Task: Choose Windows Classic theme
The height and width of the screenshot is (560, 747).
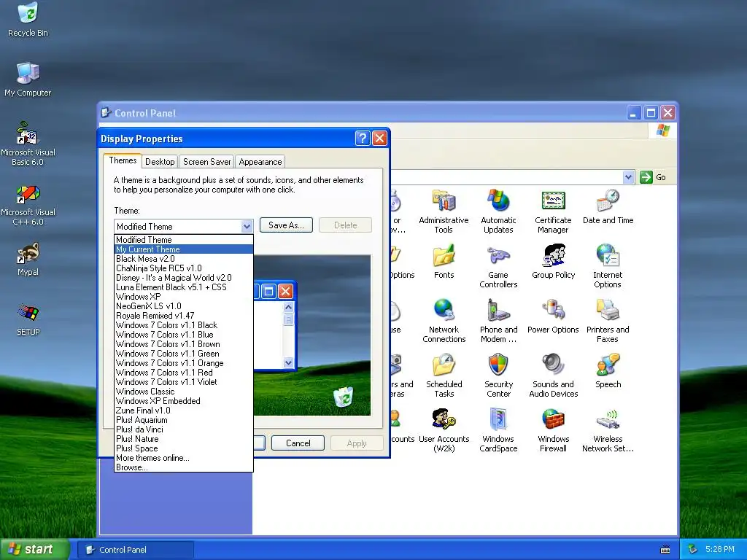Action: click(183, 392)
